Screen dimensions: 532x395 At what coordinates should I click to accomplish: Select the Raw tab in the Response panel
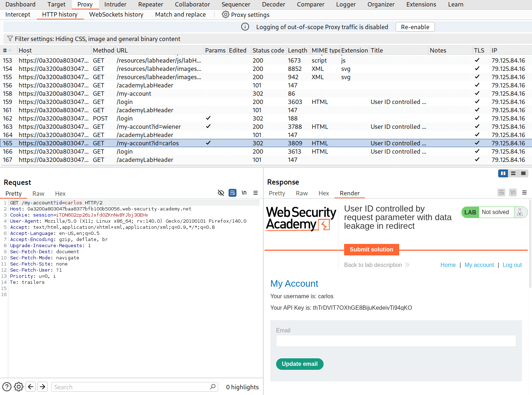(302, 193)
